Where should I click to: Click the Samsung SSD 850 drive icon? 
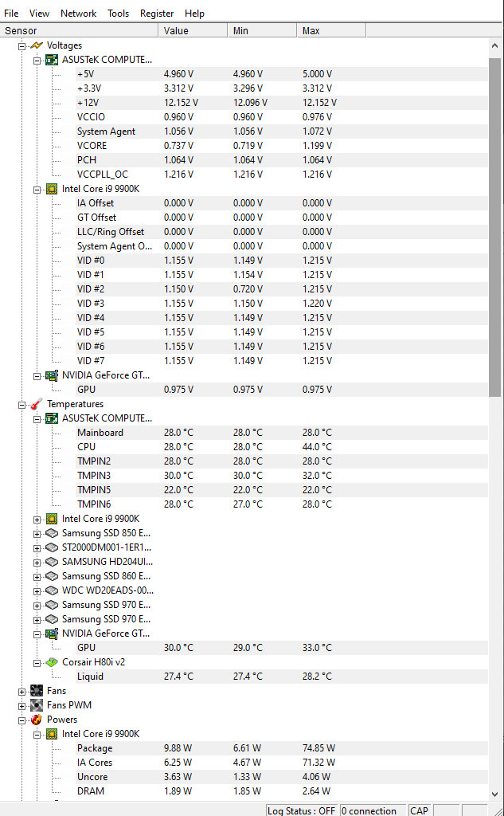point(52,533)
